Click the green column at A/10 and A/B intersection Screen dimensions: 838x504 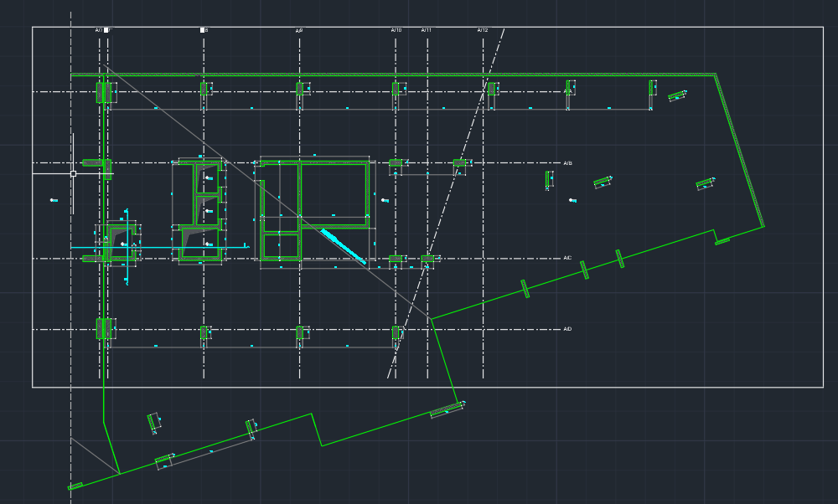(x=396, y=163)
